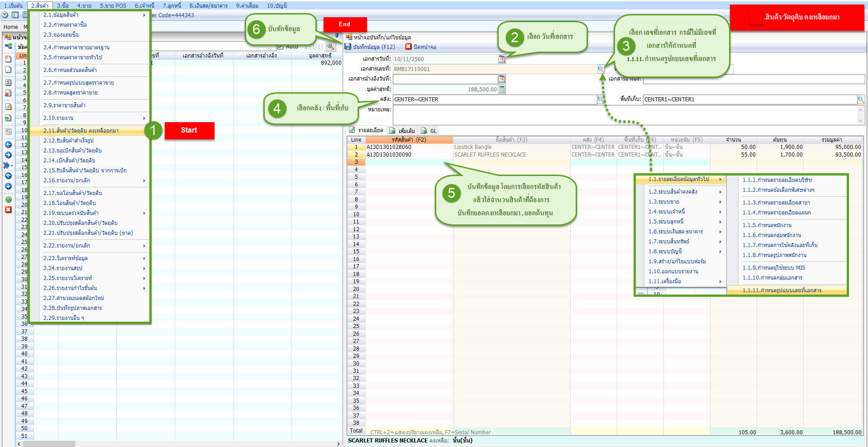Click the blue right arrow navigation icon
Screen dimensions: 868x447
[8, 155]
